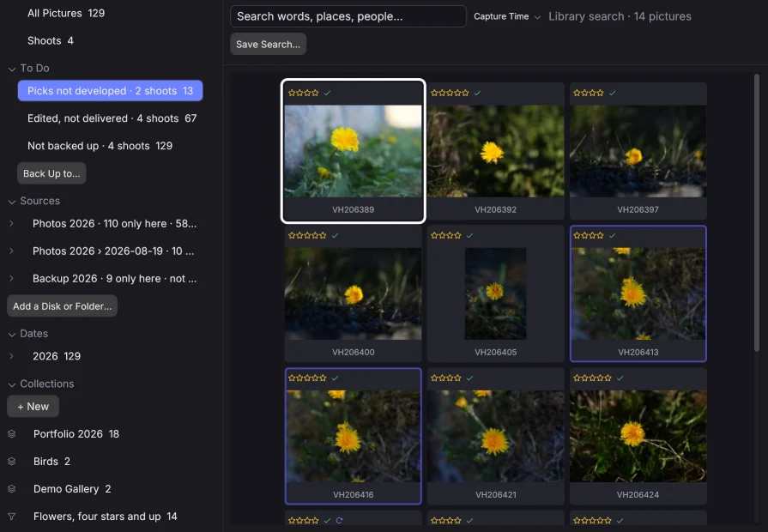The width and height of the screenshot is (768, 532).
Task: Click the VH206400 filename label
Action: point(354,352)
